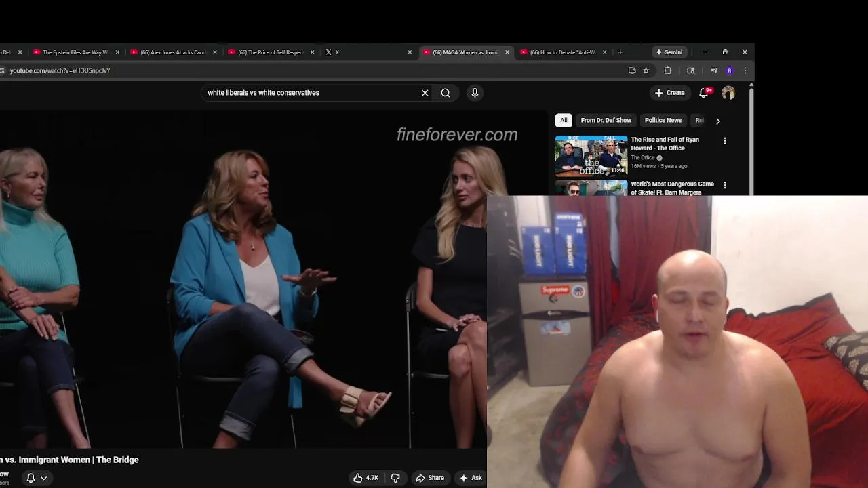Open the Gemini button in Chrome

pyautogui.click(x=669, y=52)
